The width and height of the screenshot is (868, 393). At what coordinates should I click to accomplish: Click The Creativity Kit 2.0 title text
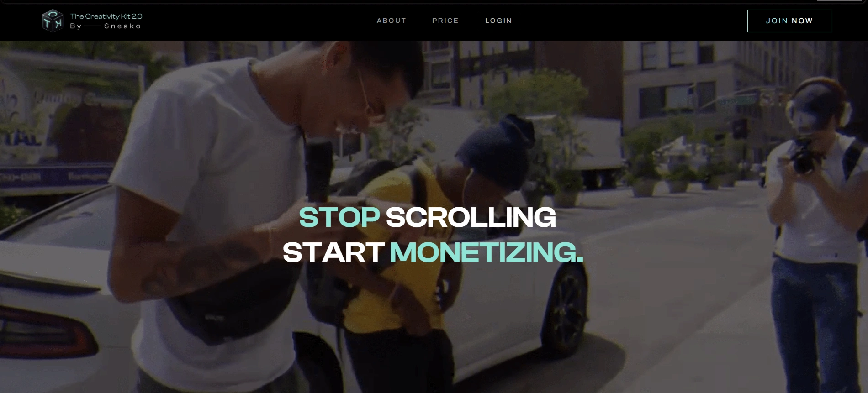(x=106, y=16)
